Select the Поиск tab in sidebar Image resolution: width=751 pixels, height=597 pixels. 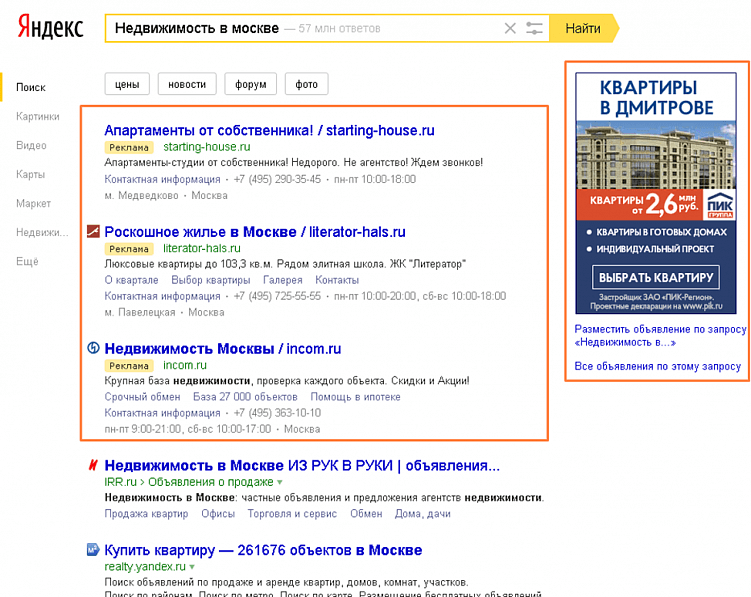(x=31, y=87)
